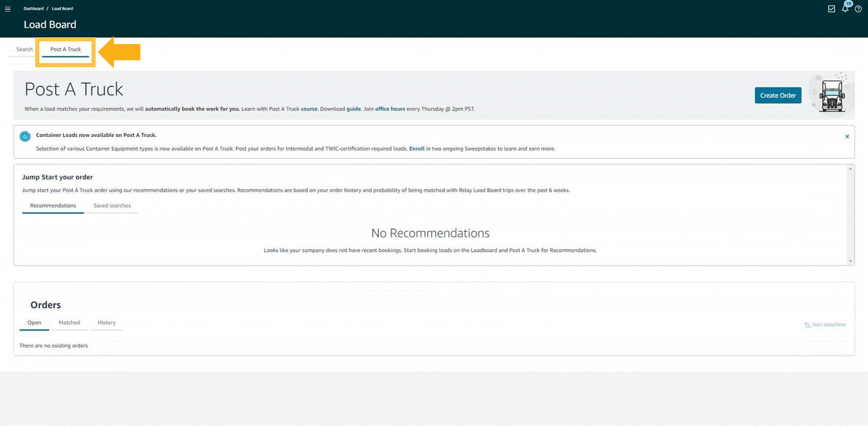Select the Recommendations tab
The image size is (868, 427).
click(53, 205)
